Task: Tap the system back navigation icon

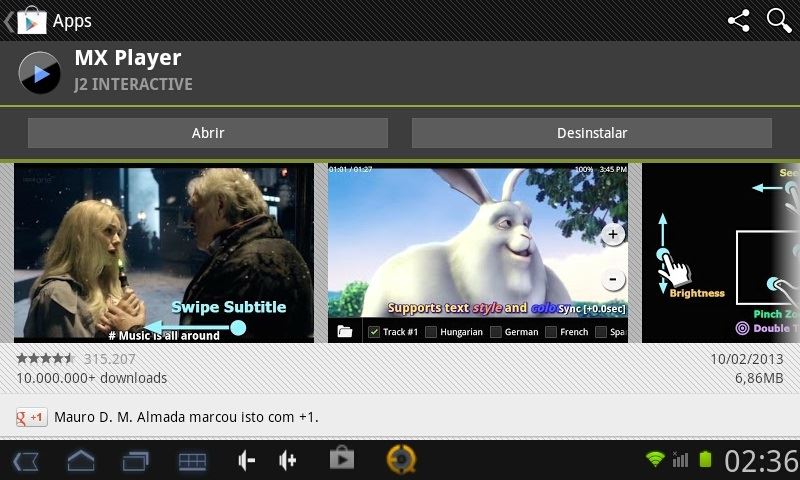Action: click(x=26, y=461)
